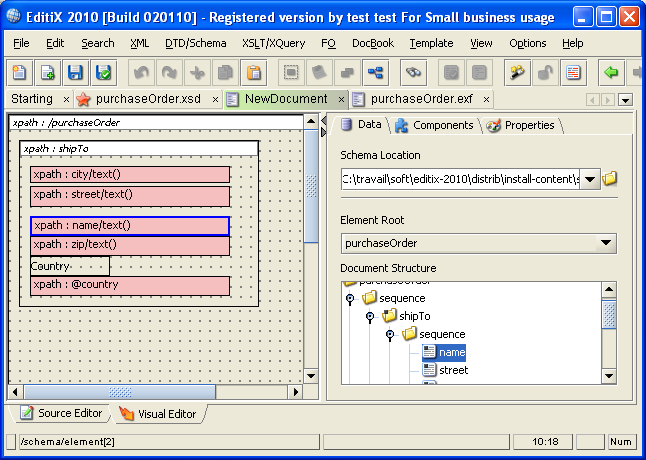Click the blue tree structure toolbar icon

click(375, 72)
